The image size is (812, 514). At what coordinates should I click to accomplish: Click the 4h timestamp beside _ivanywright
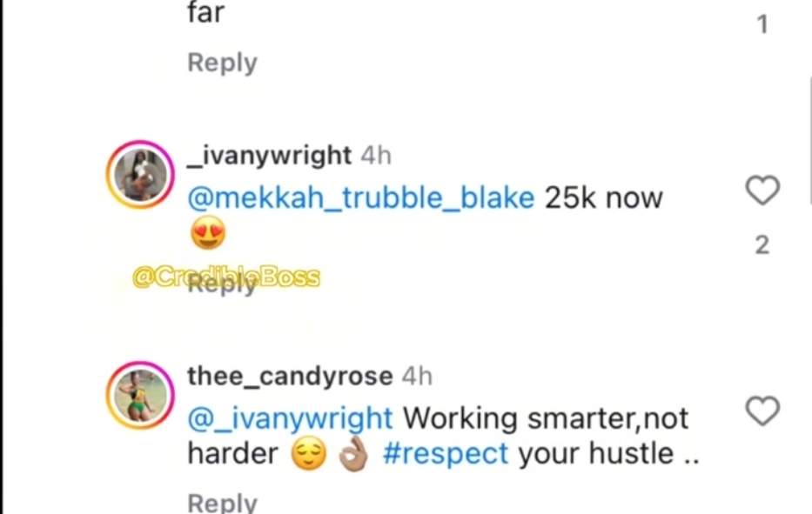376,156
